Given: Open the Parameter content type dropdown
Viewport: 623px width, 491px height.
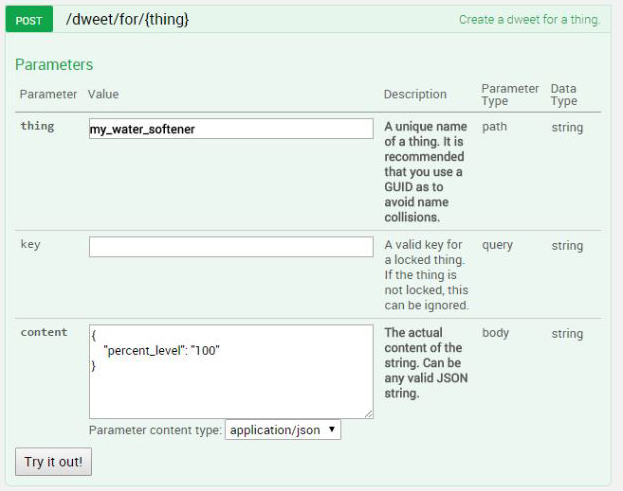Looking at the screenshot, I should (x=283, y=430).
